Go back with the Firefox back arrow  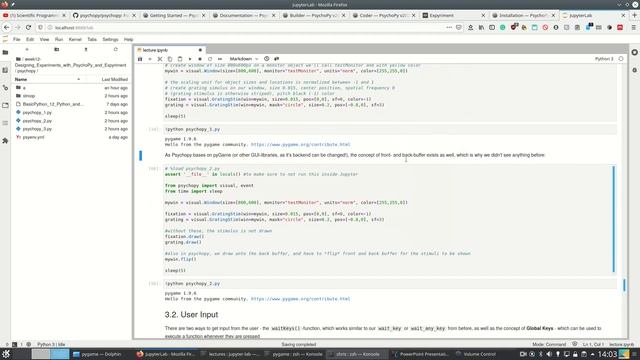coord(7,27)
